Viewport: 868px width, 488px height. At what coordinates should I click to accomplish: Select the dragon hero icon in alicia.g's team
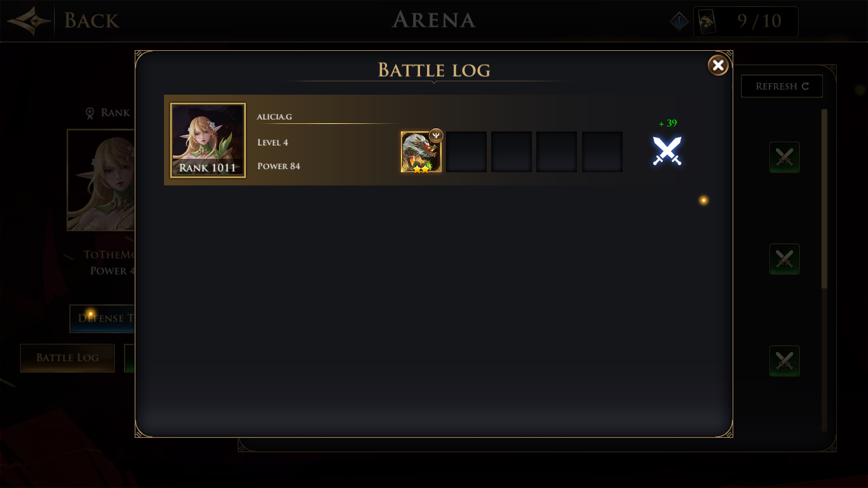pyautogui.click(x=421, y=152)
